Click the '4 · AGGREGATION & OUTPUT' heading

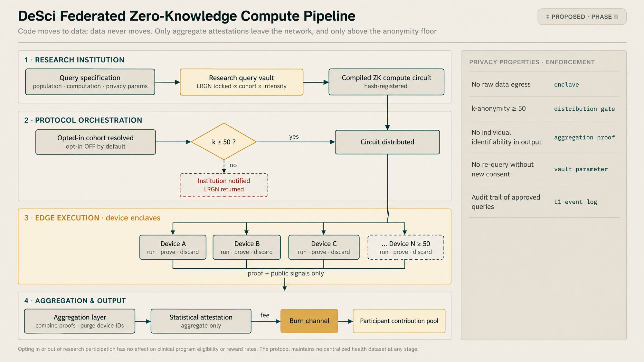[x=75, y=301]
